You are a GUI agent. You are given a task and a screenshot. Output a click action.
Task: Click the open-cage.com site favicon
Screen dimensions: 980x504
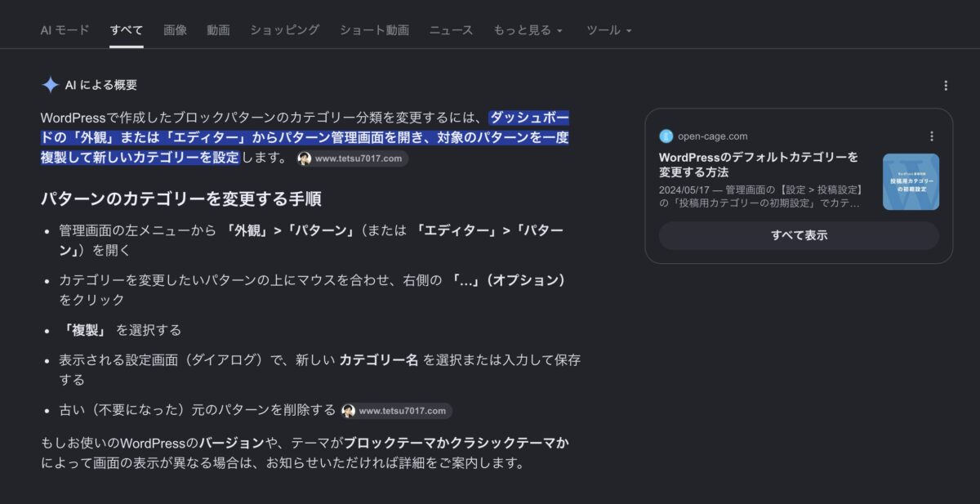click(666, 136)
